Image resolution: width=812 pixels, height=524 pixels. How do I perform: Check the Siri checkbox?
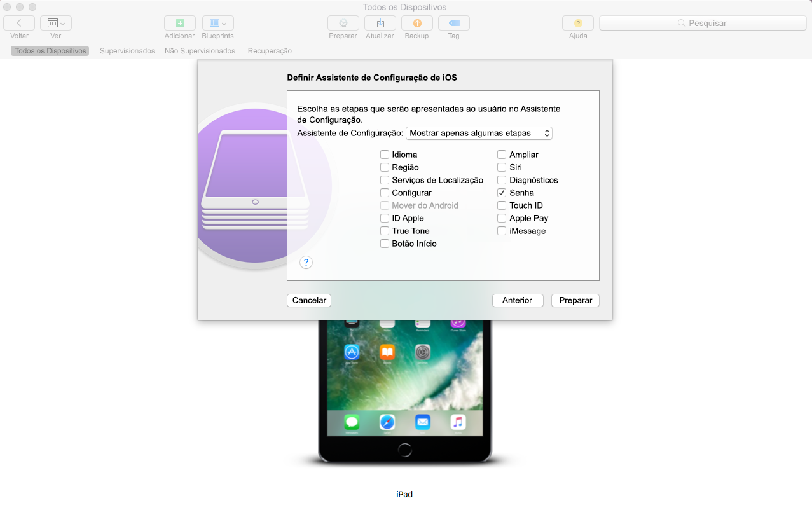(502, 167)
